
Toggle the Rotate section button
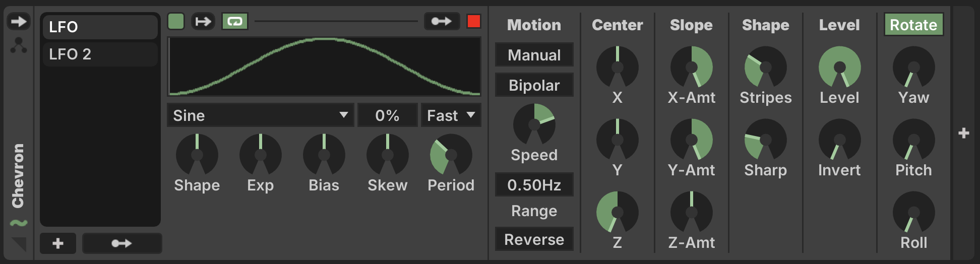(913, 25)
